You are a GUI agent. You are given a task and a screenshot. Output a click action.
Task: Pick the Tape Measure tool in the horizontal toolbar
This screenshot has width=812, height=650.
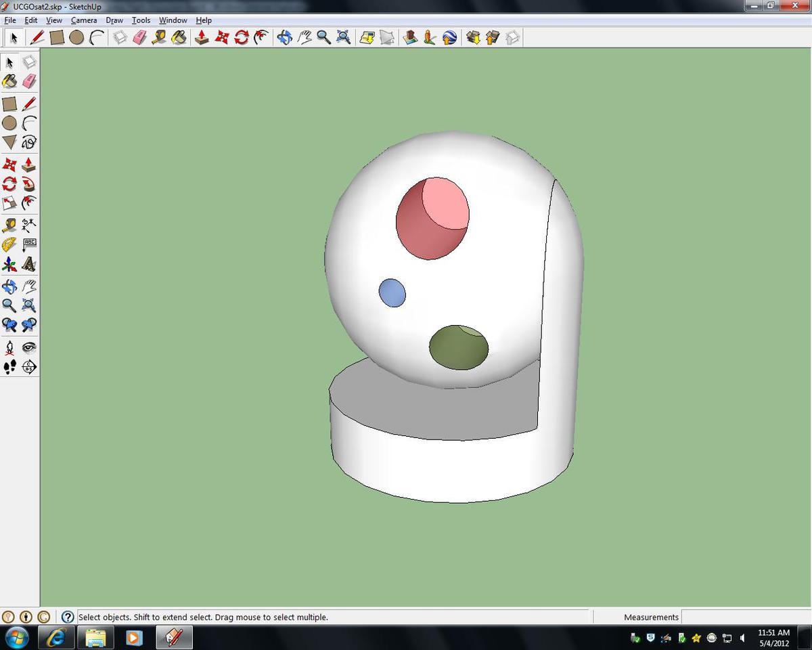tap(159, 37)
